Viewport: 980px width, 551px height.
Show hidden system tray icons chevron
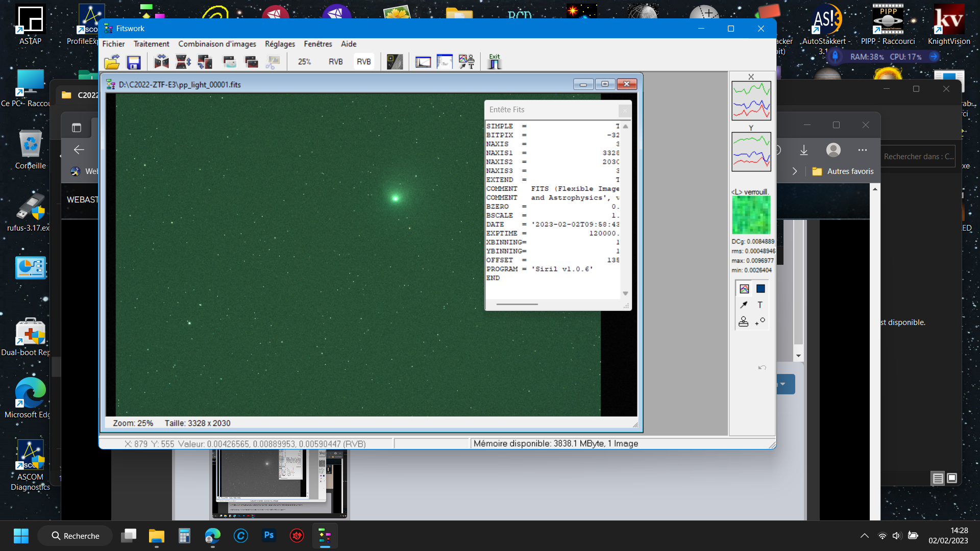click(864, 536)
